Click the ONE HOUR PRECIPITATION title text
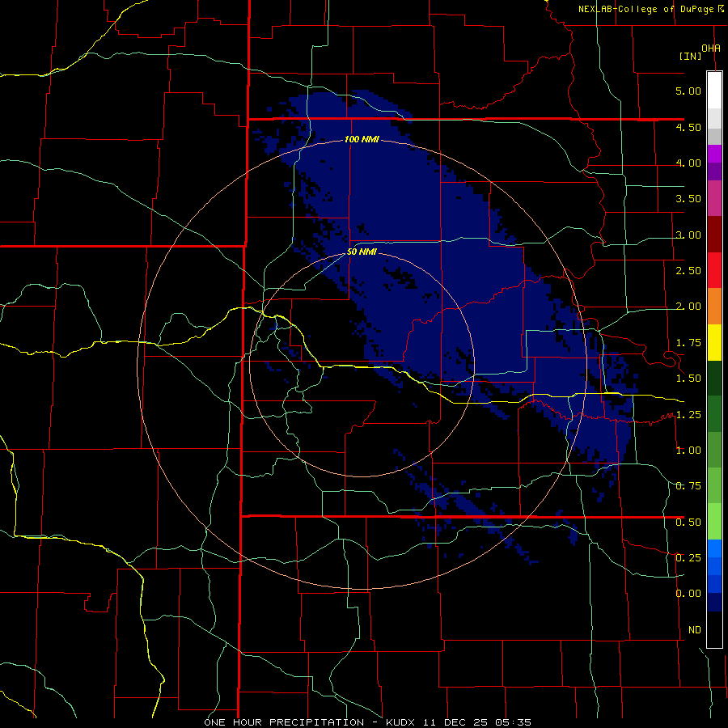The image size is (728, 728). (x=284, y=722)
